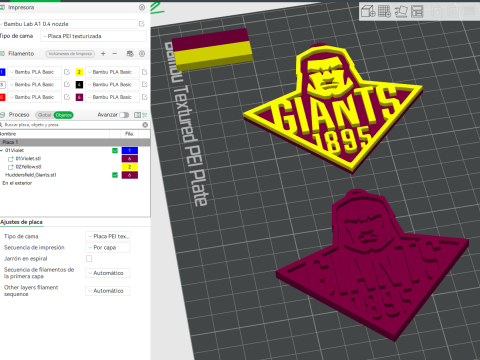Viewport: 480px width, 360px height.
Task: Open plate Tipo de cama dropdown
Action: pos(108,236)
